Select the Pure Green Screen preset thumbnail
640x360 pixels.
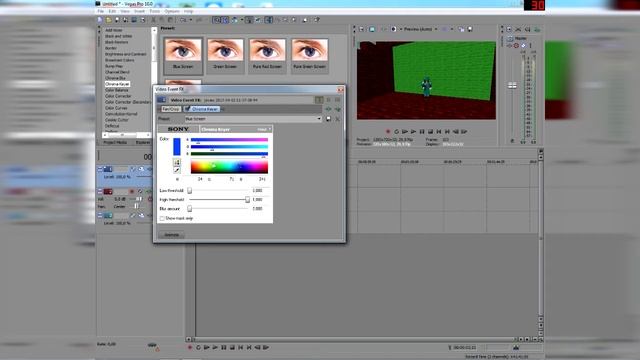click(x=309, y=56)
